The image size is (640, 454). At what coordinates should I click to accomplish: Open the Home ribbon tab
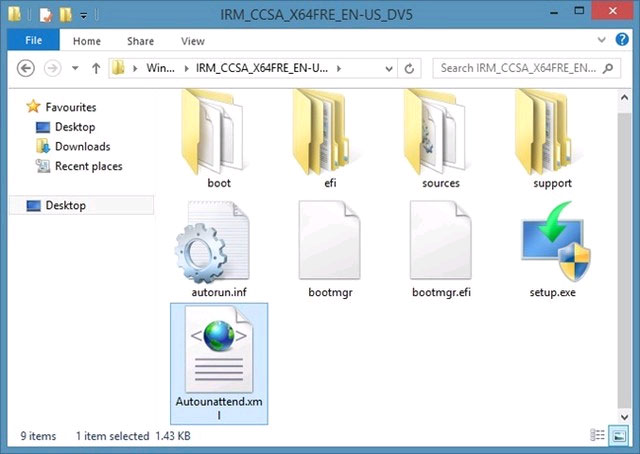click(x=87, y=41)
